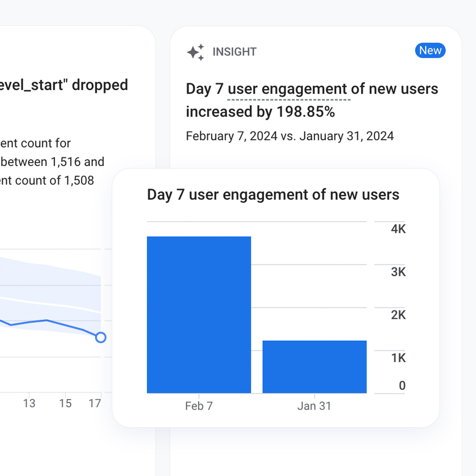Click the 1,516 event count description text
The height and width of the screenshot is (476, 476).
pyautogui.click(x=52, y=162)
